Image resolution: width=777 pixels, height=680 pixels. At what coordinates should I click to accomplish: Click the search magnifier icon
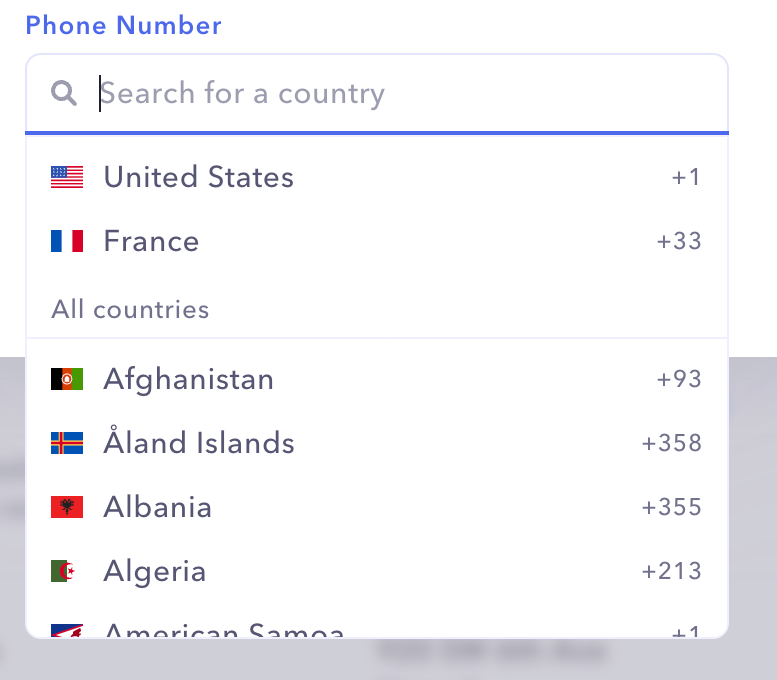pyautogui.click(x=64, y=94)
